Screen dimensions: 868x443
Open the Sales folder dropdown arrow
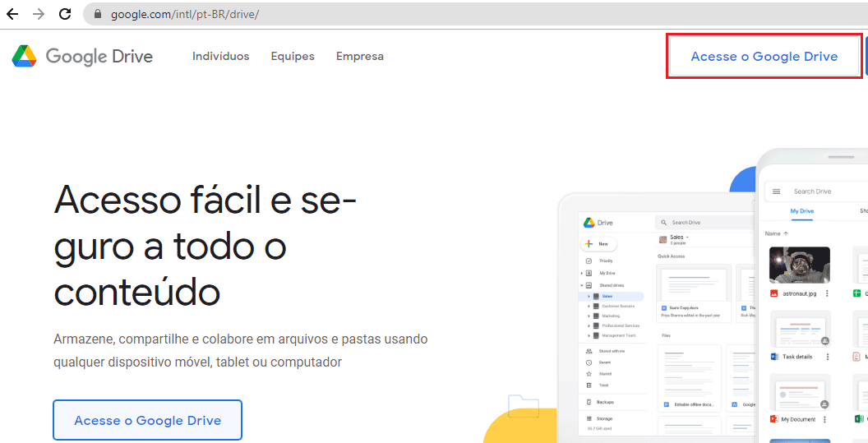coord(687,237)
